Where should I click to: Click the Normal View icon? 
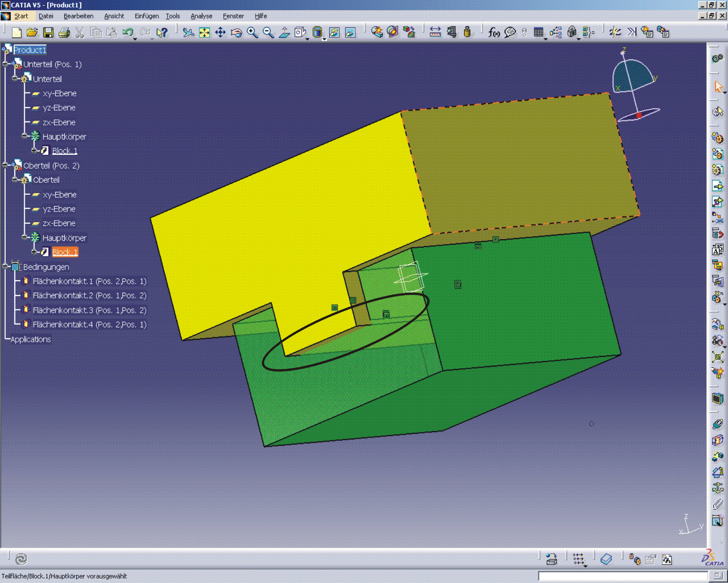tap(284, 32)
